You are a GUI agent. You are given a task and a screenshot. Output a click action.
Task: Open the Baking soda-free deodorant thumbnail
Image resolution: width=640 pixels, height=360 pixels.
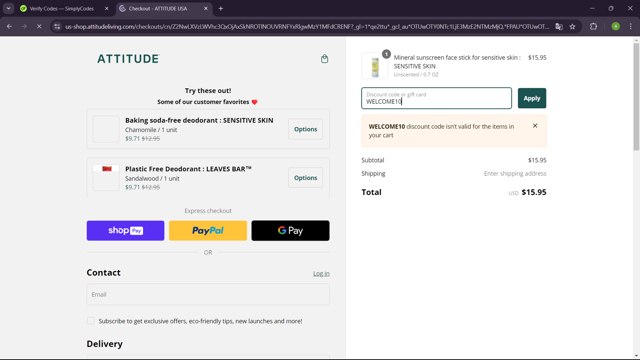click(x=106, y=129)
